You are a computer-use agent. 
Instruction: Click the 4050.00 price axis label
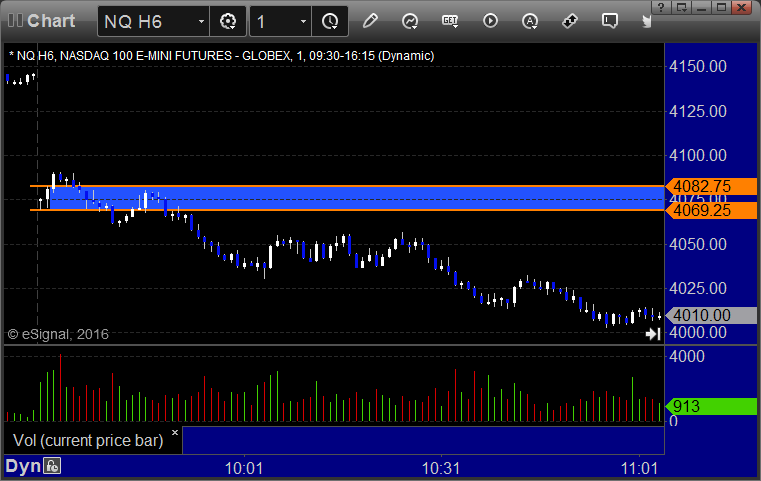point(698,244)
